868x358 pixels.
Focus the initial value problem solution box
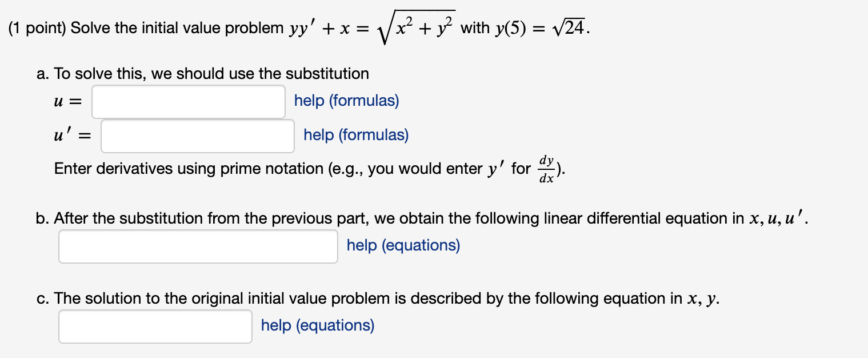tap(155, 325)
